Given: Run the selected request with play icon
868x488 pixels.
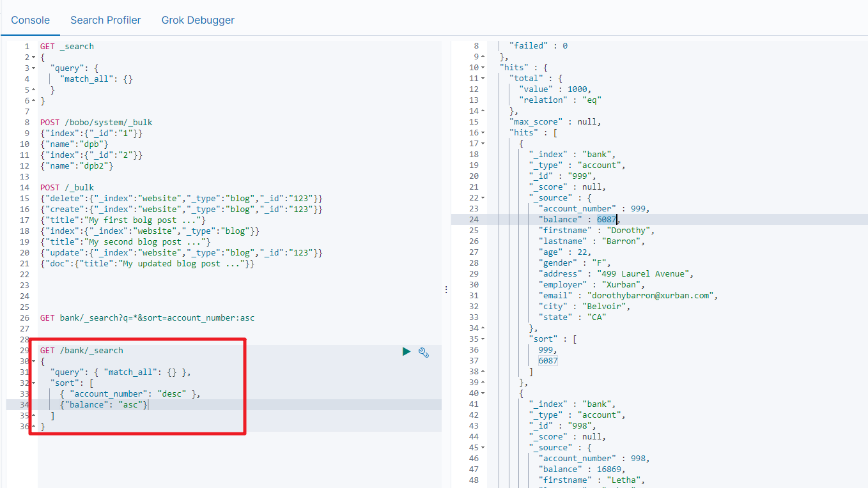Looking at the screenshot, I should point(407,351).
